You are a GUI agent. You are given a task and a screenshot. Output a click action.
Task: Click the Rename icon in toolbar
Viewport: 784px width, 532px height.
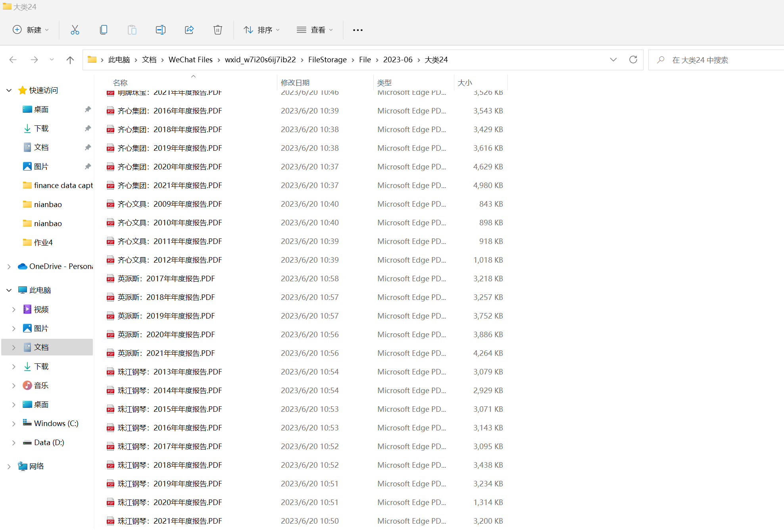click(x=161, y=30)
